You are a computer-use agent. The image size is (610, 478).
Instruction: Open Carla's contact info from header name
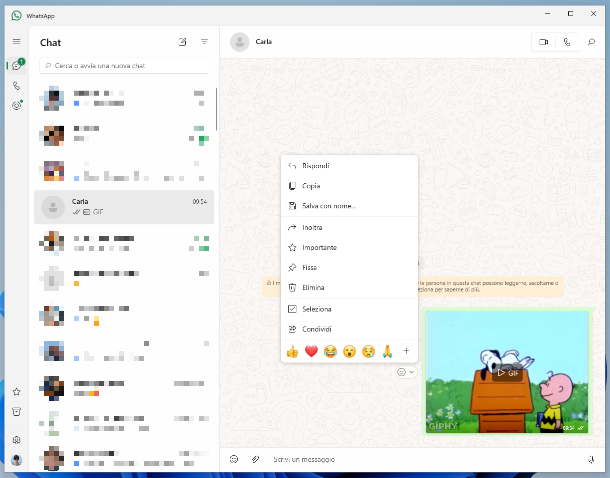click(263, 42)
